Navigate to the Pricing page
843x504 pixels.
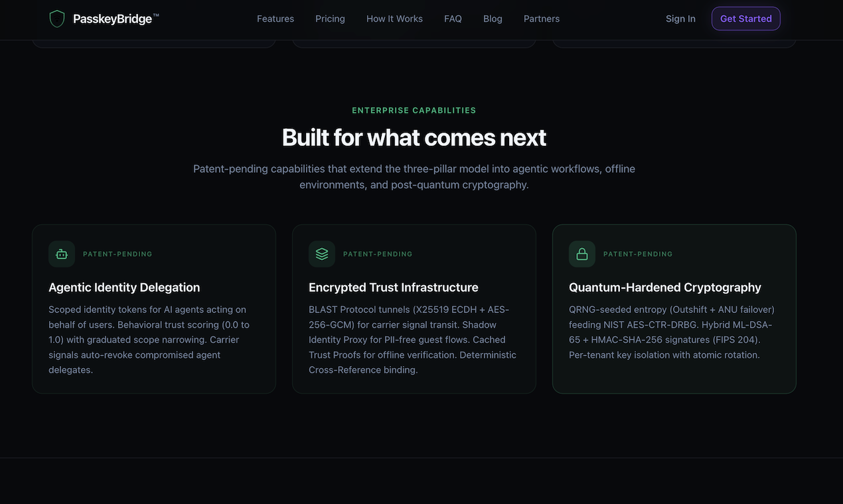(x=330, y=18)
